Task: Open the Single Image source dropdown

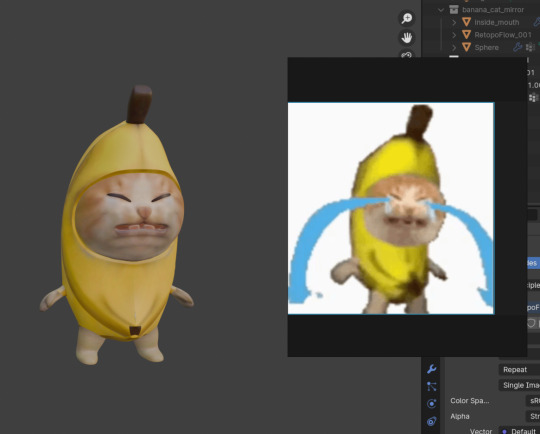Action: tap(519, 385)
